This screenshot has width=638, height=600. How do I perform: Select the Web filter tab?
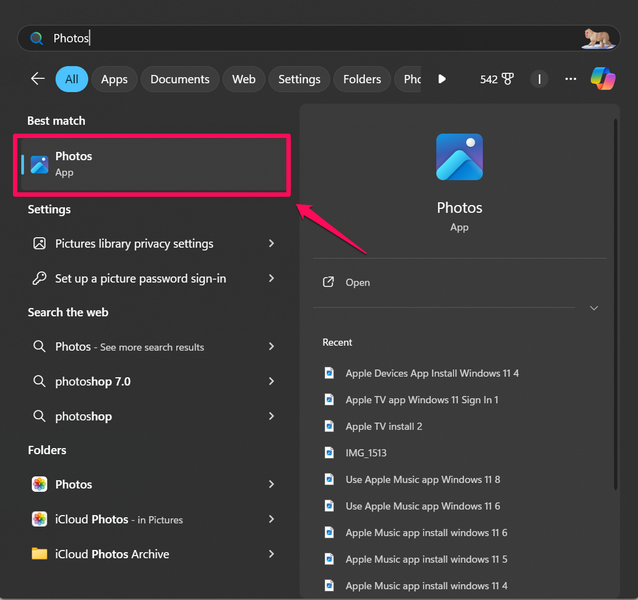[x=244, y=79]
